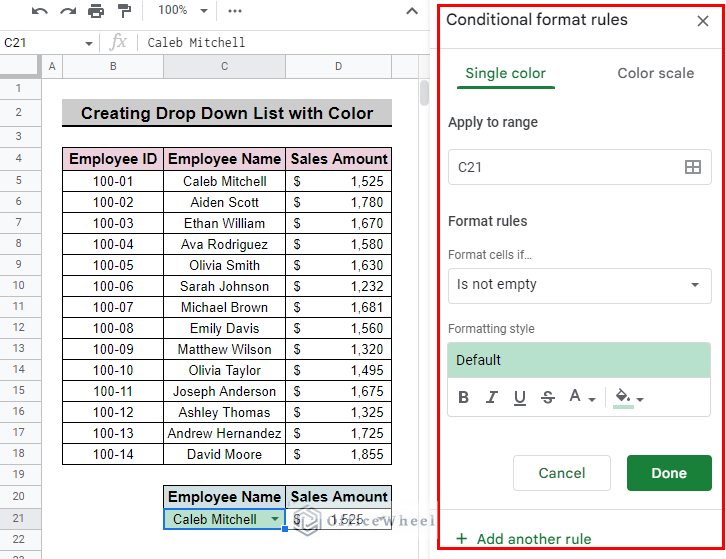This screenshot has width=726, height=559.
Task: Click the title 'Creating Drop Down List with Color'
Action: click(x=227, y=113)
